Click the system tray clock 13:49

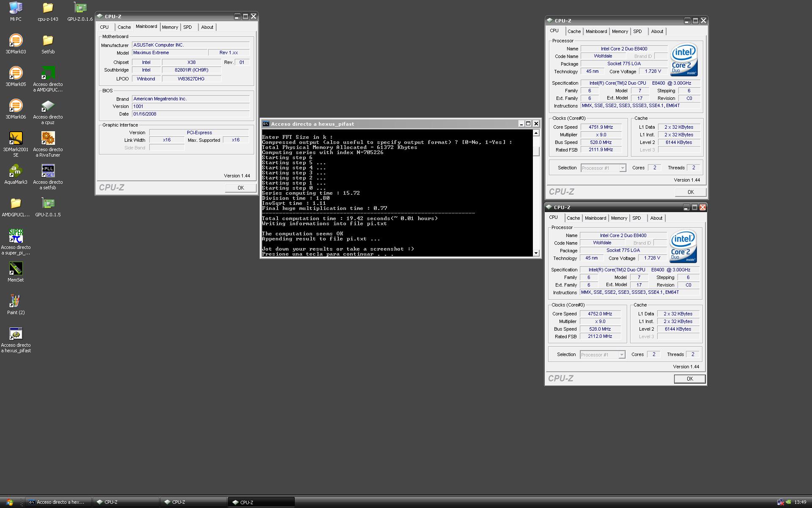pos(800,502)
